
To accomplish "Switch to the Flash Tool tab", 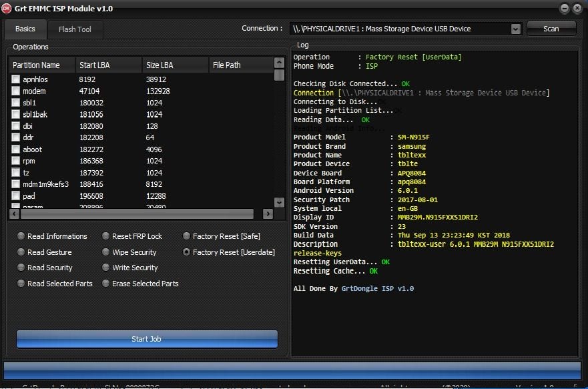I will pyautogui.click(x=75, y=29).
